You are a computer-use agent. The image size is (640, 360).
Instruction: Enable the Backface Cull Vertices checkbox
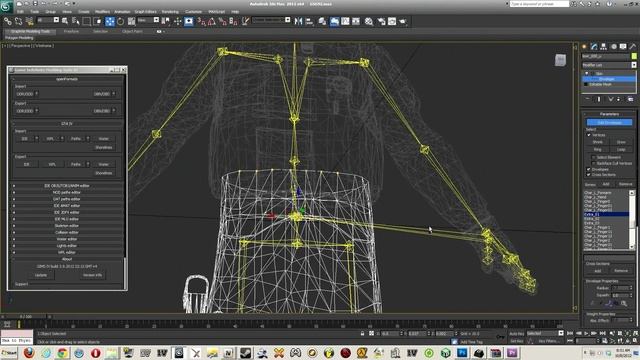[x=593, y=163]
